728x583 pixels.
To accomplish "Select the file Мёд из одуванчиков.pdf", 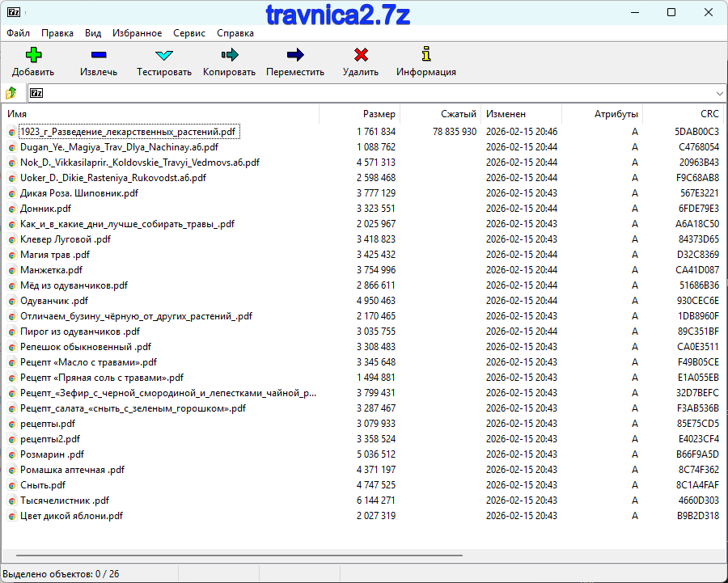I will coord(74,285).
